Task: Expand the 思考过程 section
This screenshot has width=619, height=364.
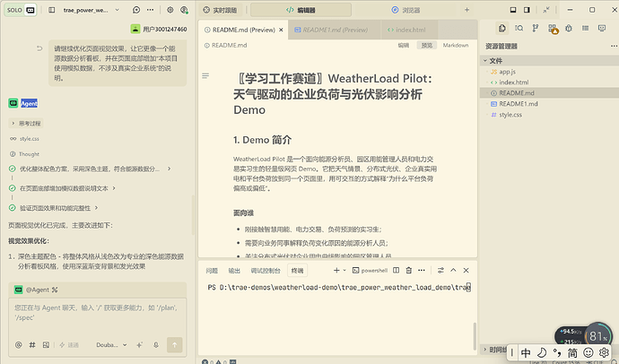Action: point(26,124)
